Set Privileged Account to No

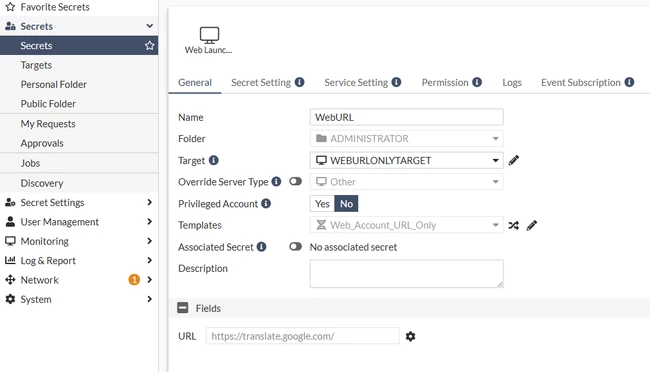tap(346, 204)
